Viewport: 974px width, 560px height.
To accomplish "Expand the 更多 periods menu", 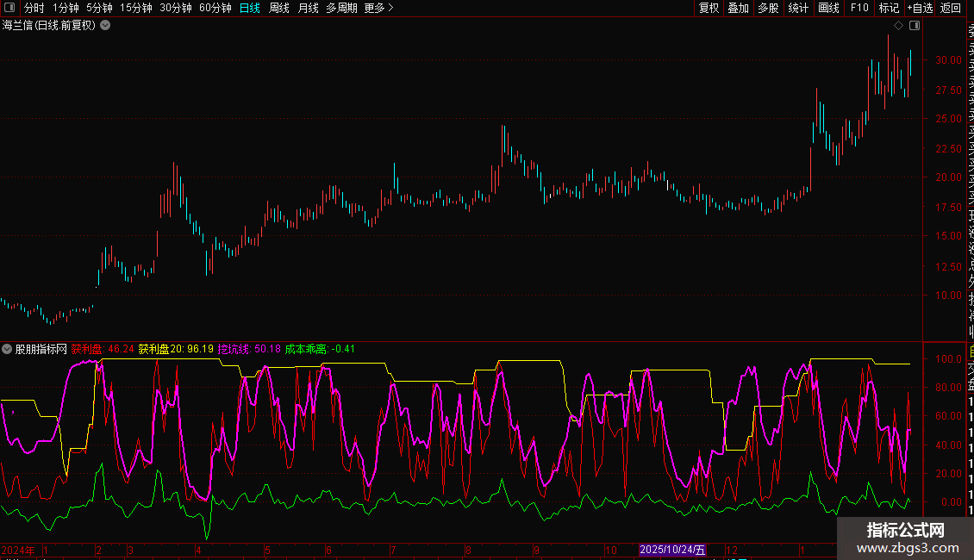I will point(379,8).
